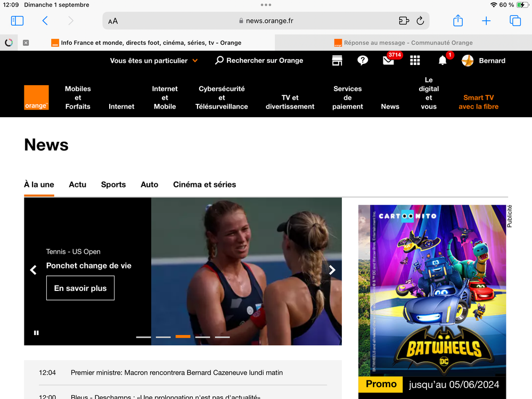Jump to second carousel slide indicator
The height and width of the screenshot is (399, 532).
[163, 337]
